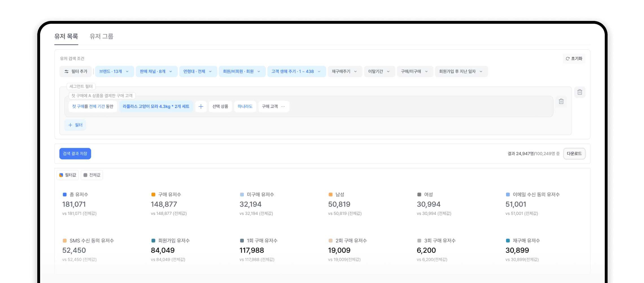Click the 51,001 email consent value

[x=516, y=204]
